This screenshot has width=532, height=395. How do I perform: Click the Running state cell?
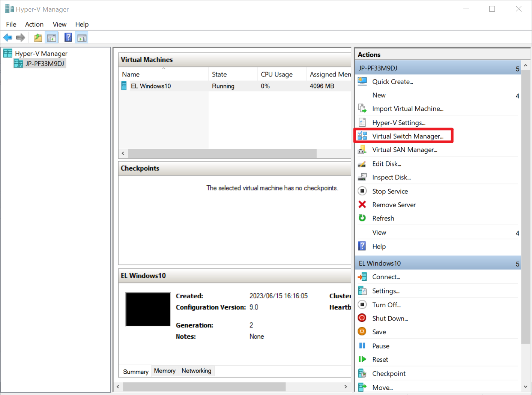pyautogui.click(x=223, y=86)
